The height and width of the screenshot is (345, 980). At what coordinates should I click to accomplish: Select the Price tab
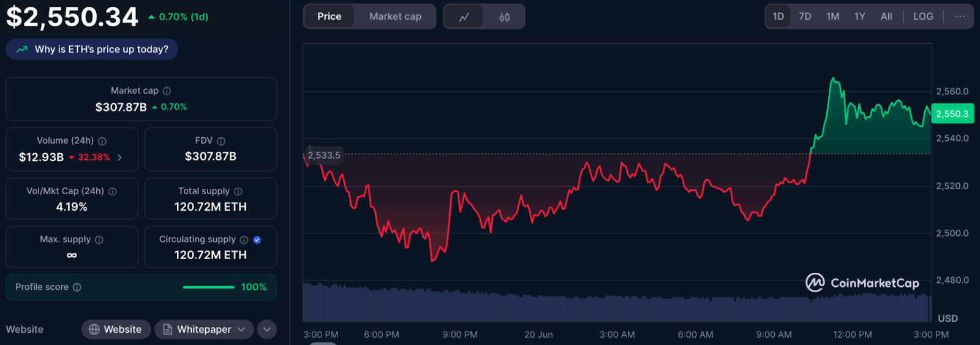coord(329,17)
